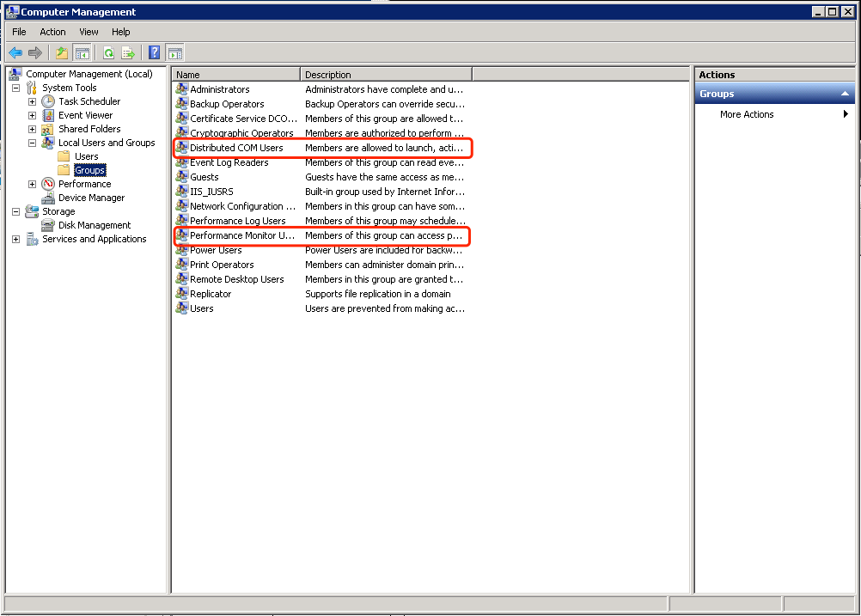The image size is (861, 616).
Task: Click the Back arrow toolbar icon
Action: coord(15,52)
